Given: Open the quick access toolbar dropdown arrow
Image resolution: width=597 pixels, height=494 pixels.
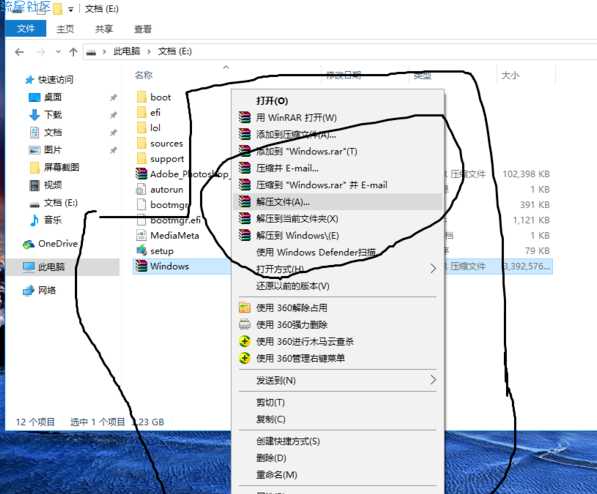Looking at the screenshot, I should tap(71, 10).
